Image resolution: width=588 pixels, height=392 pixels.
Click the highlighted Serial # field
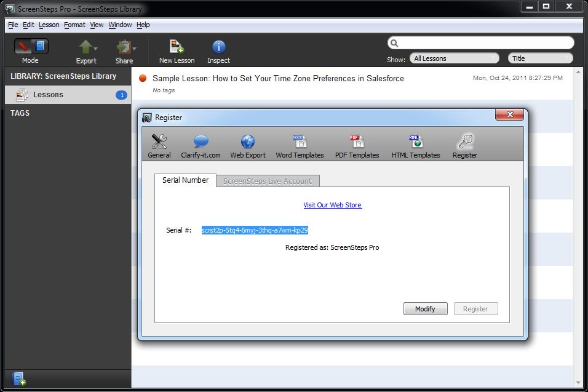tap(255, 230)
